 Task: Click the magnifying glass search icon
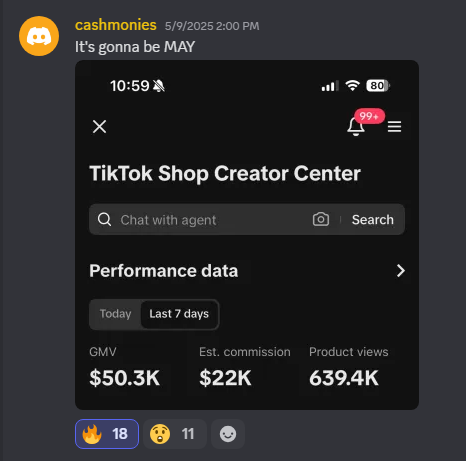tap(104, 220)
